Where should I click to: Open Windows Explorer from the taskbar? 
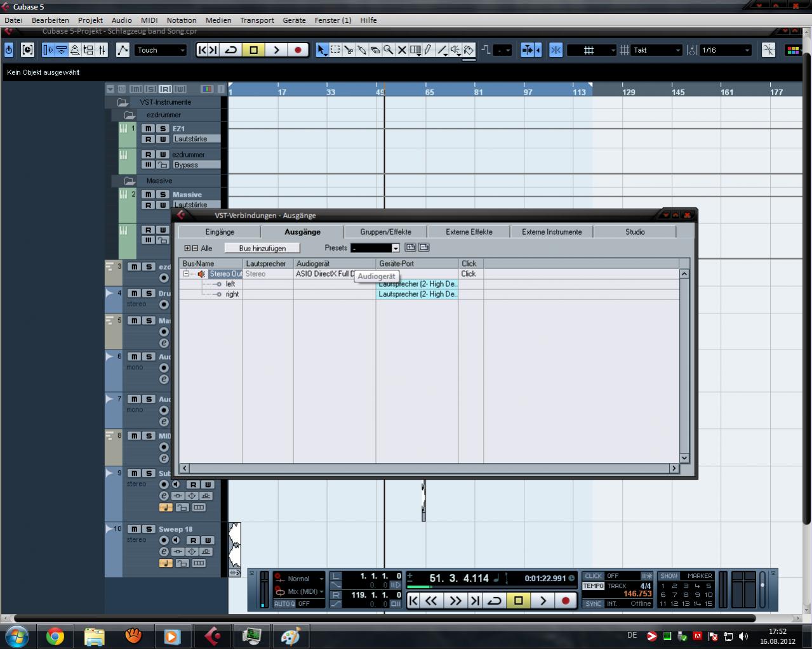tap(95, 636)
